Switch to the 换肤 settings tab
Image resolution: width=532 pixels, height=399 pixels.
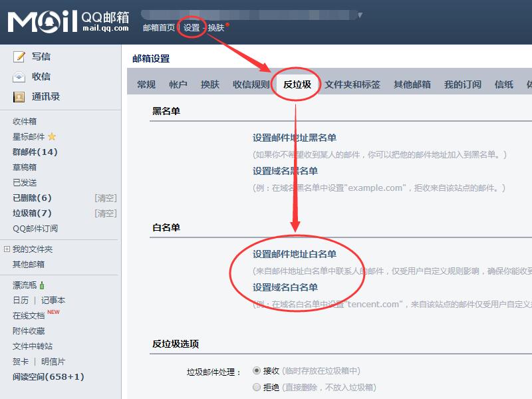[210, 84]
